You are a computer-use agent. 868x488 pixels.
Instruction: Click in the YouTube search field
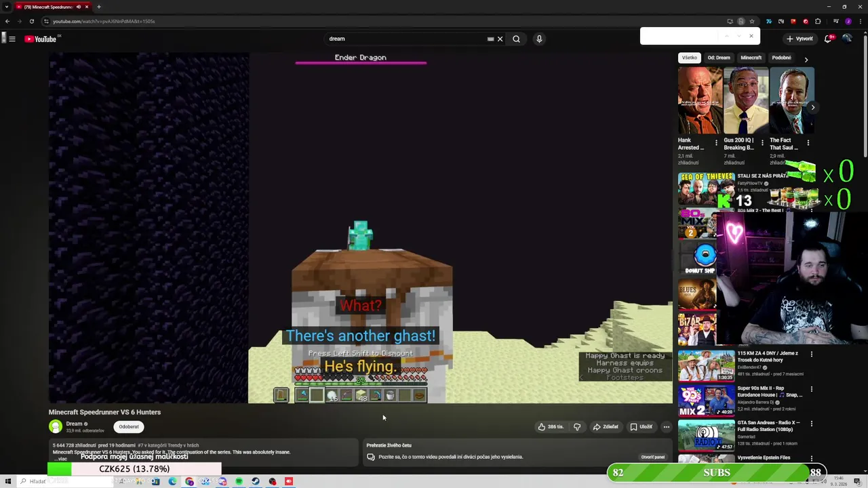point(406,39)
